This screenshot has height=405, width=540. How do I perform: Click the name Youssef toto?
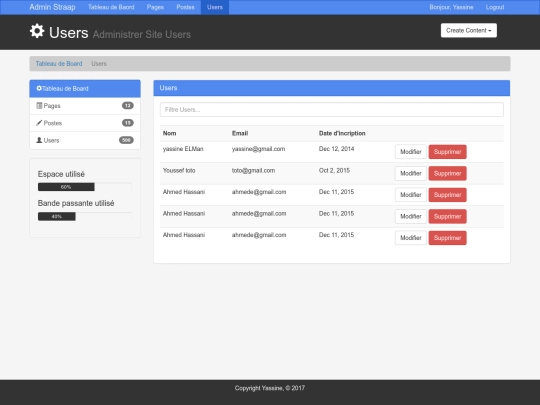179,170
